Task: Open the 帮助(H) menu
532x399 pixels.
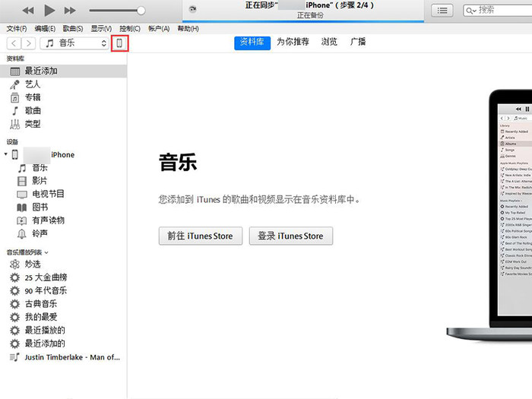Action: (188, 29)
